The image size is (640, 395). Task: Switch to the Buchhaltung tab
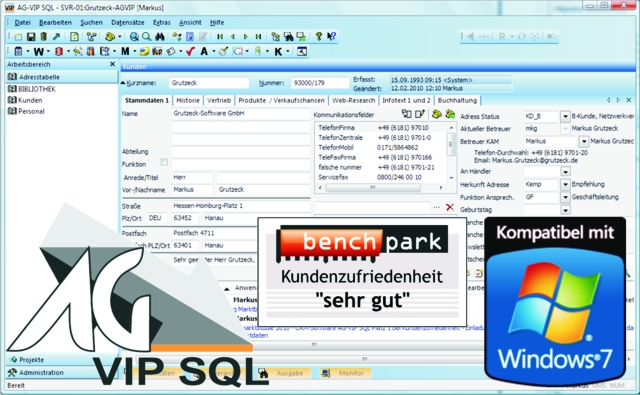[457, 100]
